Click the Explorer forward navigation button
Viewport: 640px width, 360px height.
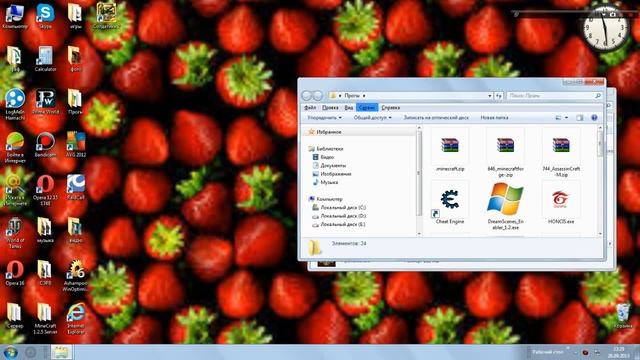[318, 96]
